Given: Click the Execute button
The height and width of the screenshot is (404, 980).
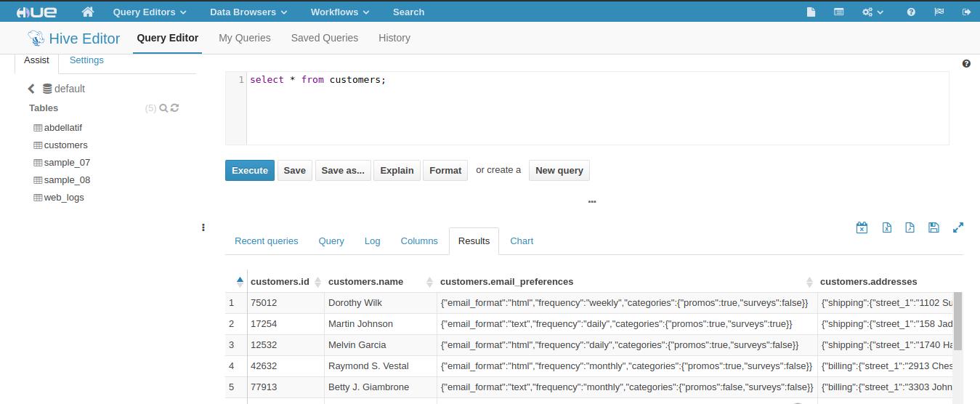Looking at the screenshot, I should point(250,170).
